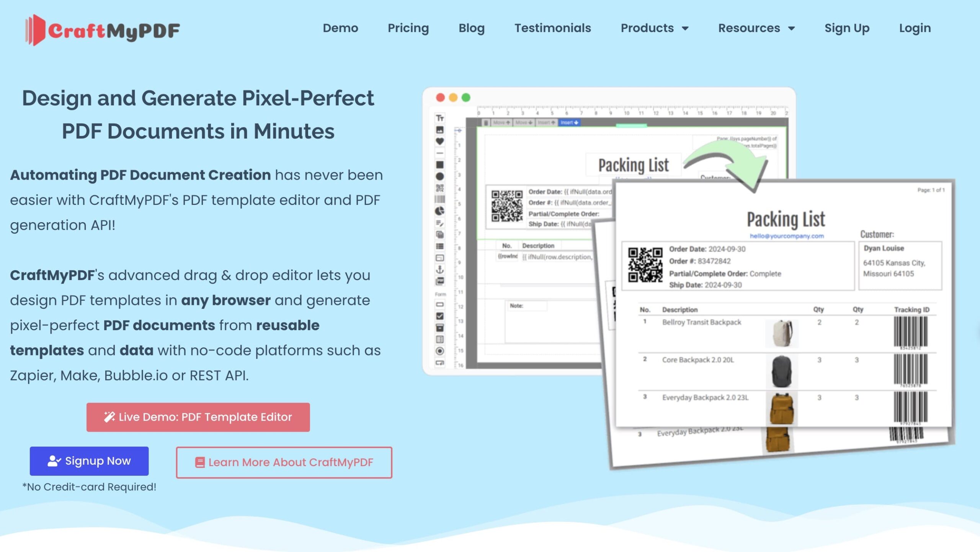The image size is (980, 552).
Task: Click the heart shape icon tool
Action: click(440, 141)
